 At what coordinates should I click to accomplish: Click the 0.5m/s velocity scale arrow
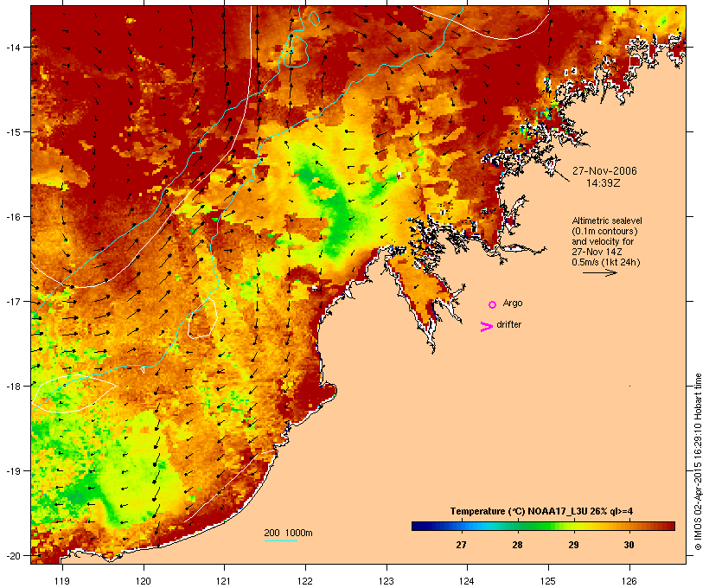click(x=599, y=272)
